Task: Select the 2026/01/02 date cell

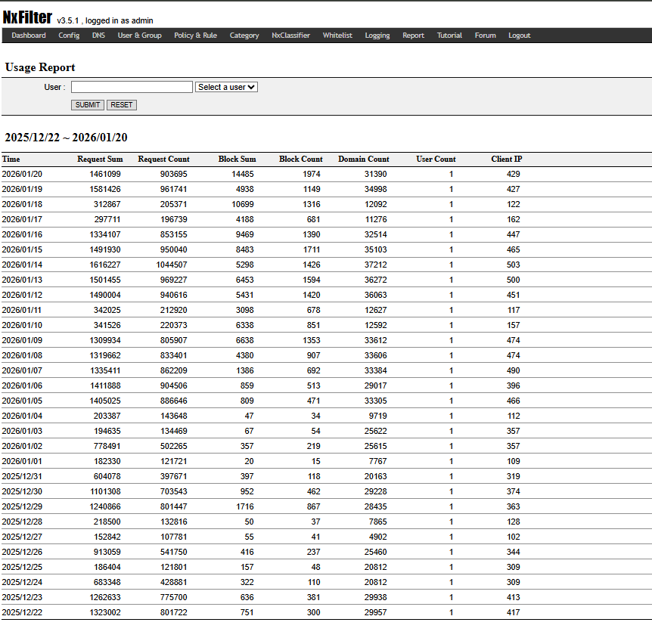Action: point(22,446)
